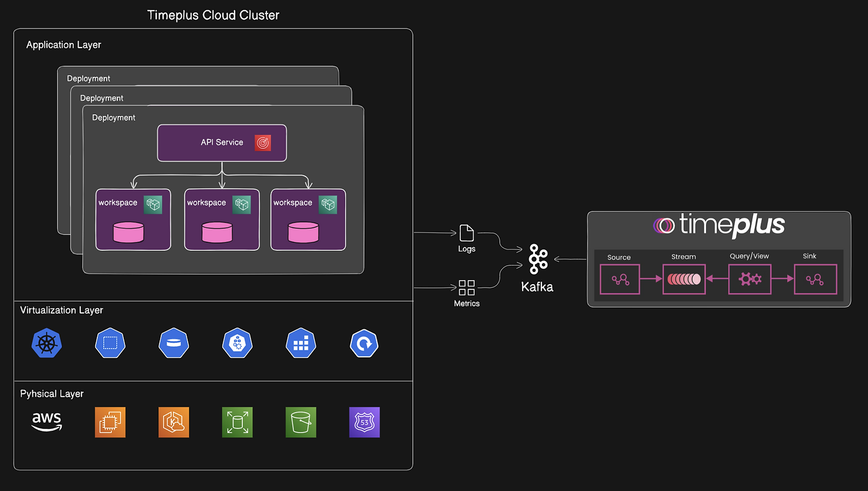
Task: Click the 'Stream' label
Action: coord(684,257)
